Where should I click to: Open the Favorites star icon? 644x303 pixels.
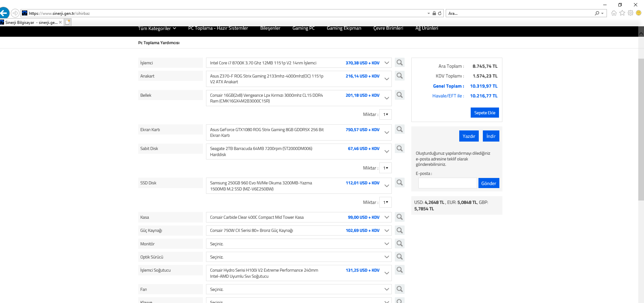click(622, 13)
